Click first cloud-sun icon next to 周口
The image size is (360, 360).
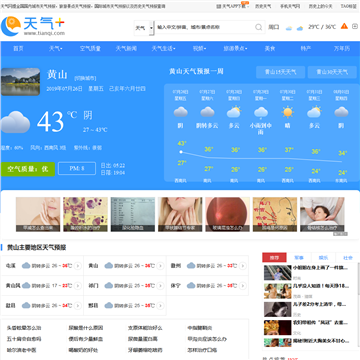click(x=289, y=28)
